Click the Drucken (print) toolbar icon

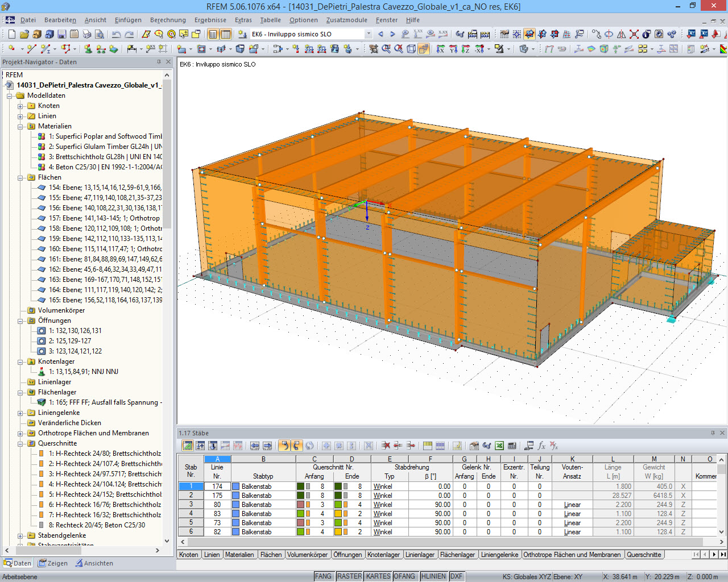86,34
